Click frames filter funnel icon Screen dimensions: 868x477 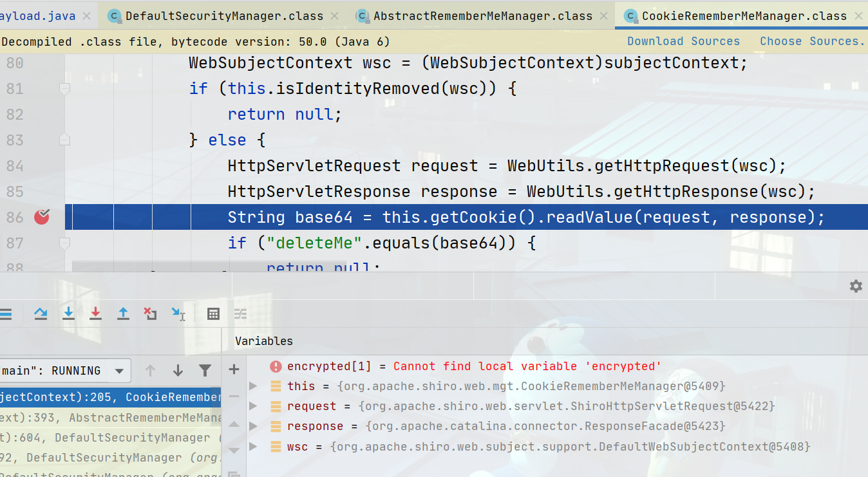(205, 371)
